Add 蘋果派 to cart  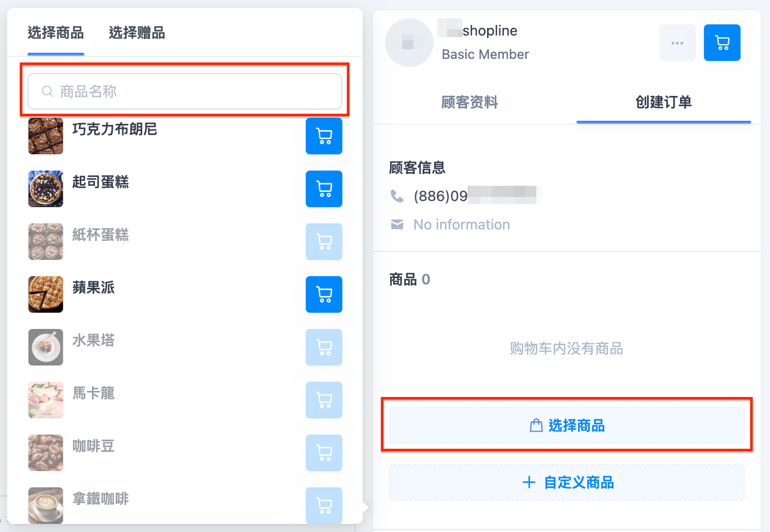[324, 294]
